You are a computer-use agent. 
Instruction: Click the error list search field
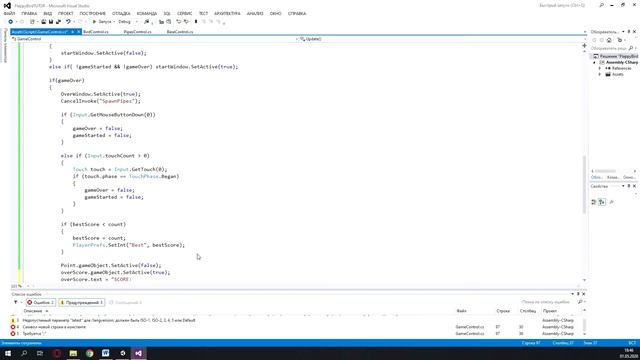coord(549,302)
